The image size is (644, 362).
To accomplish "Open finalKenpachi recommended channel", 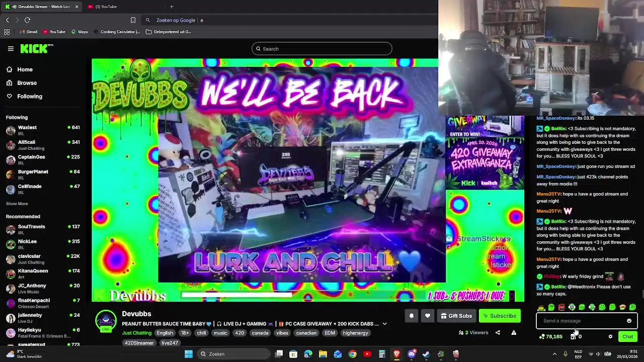I will pos(43,303).
